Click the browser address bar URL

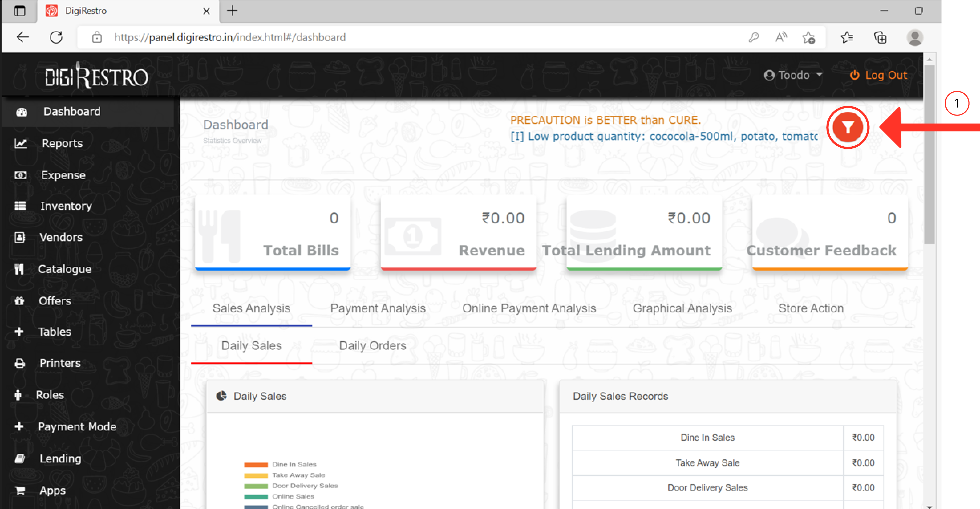pyautogui.click(x=230, y=37)
